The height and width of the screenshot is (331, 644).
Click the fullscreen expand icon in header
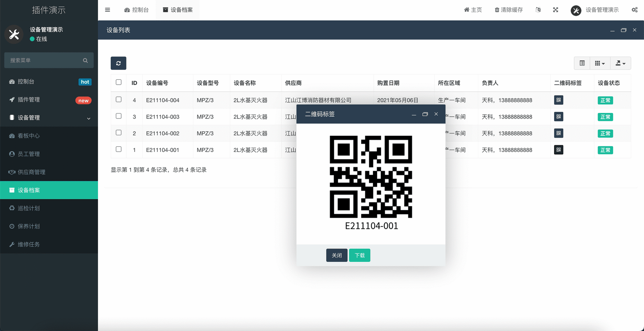pyautogui.click(x=555, y=10)
